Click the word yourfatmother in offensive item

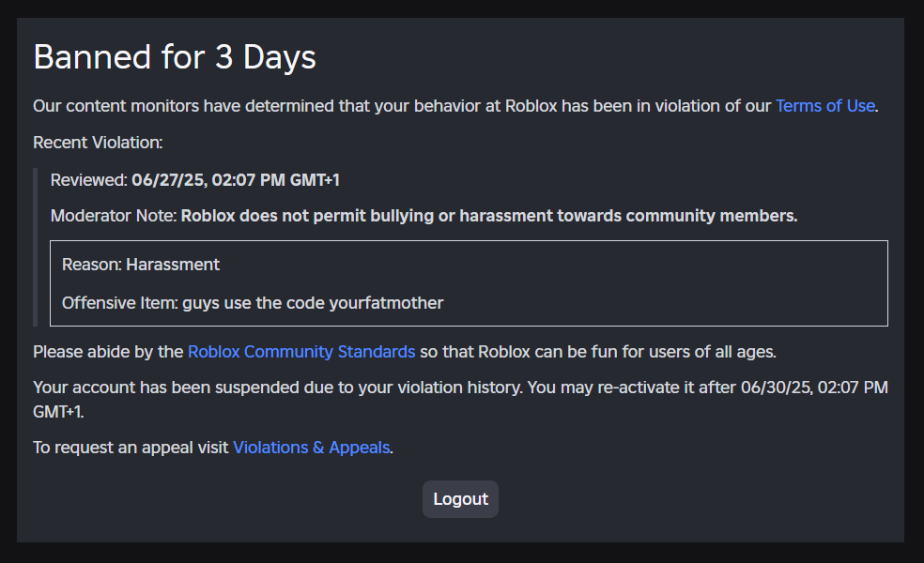click(x=386, y=303)
